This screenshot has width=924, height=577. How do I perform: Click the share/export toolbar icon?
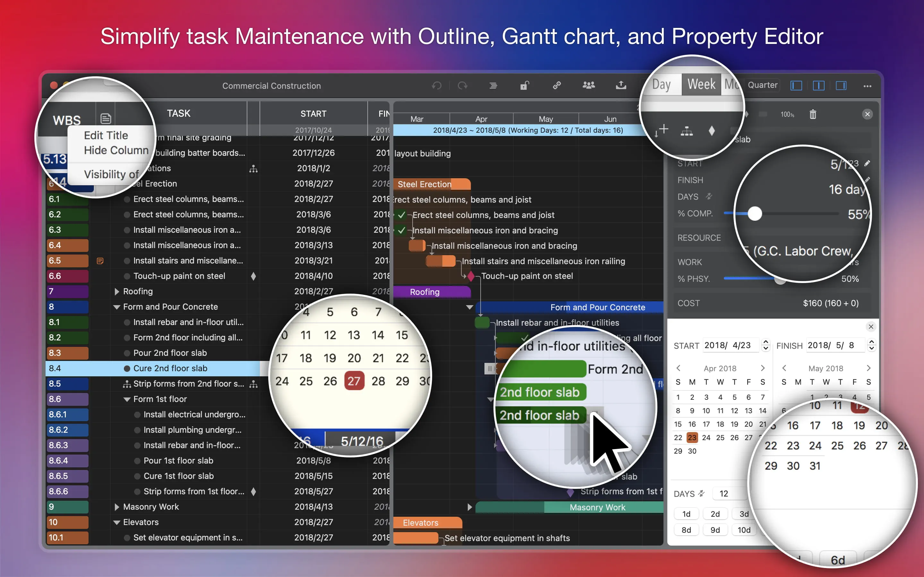tap(621, 86)
